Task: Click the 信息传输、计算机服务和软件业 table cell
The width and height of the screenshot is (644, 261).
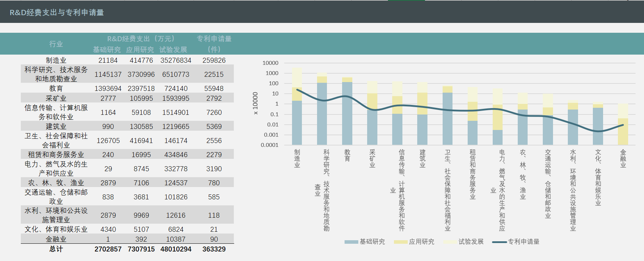Action: pos(56,112)
